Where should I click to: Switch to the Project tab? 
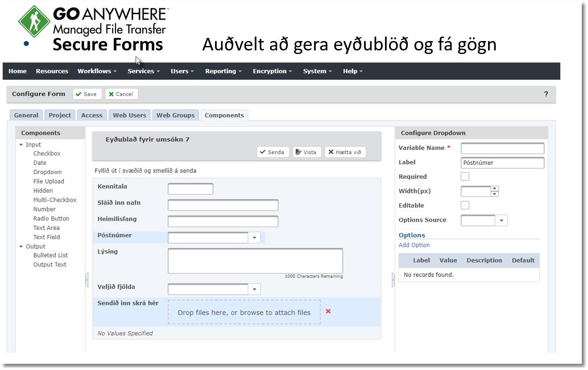60,115
